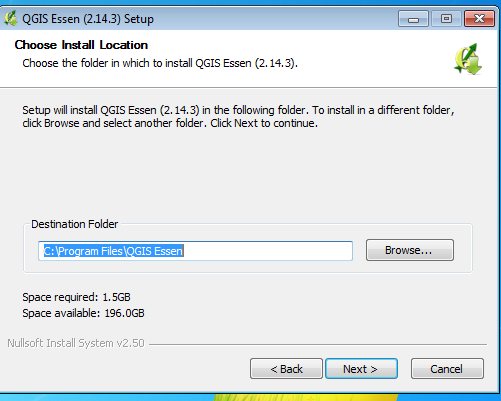Screen dimensions: 501x401
Task: Click the highlighted 'C:\Program Files\QGIS Essen' text
Action: tap(114, 251)
